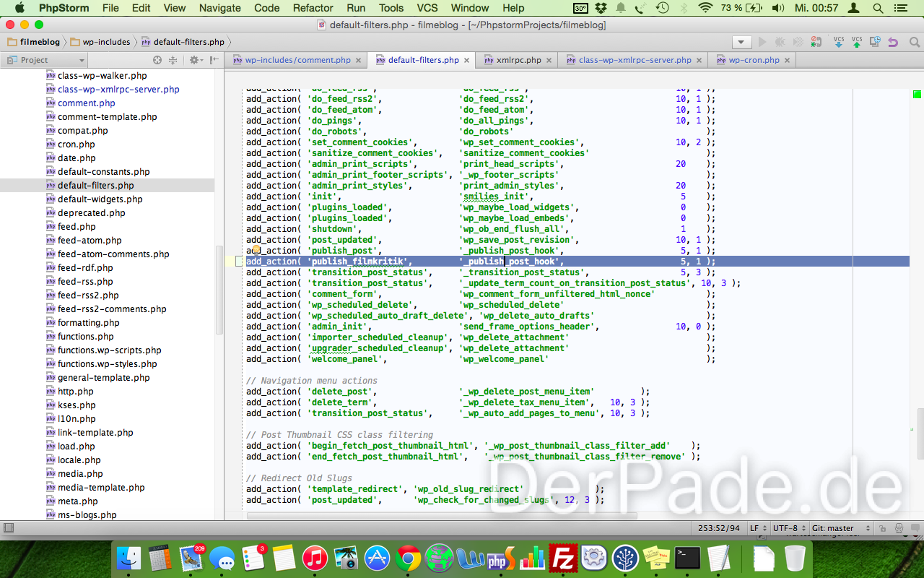924x578 pixels.
Task: Click default-filters.php breadcrumb in navigation bar
Action: pos(183,42)
